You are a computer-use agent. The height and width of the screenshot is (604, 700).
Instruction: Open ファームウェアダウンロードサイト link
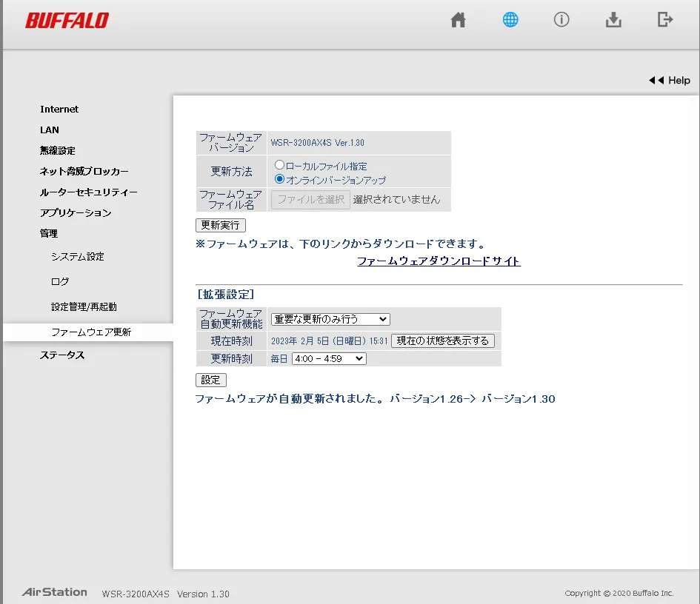[x=439, y=261]
